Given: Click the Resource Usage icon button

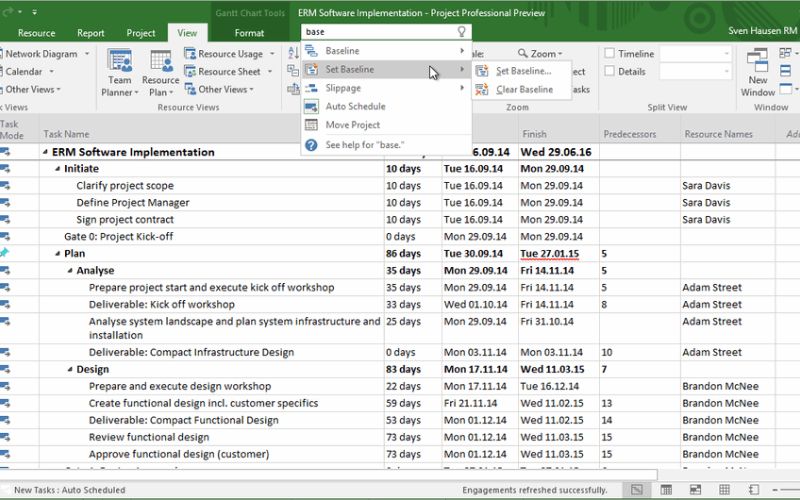Looking at the screenshot, I should coord(190,54).
